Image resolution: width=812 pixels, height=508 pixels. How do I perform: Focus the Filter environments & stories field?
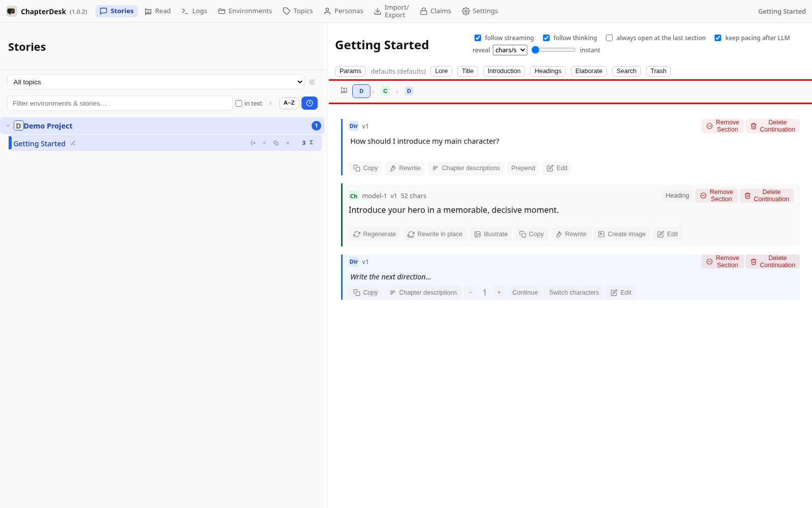click(x=120, y=103)
